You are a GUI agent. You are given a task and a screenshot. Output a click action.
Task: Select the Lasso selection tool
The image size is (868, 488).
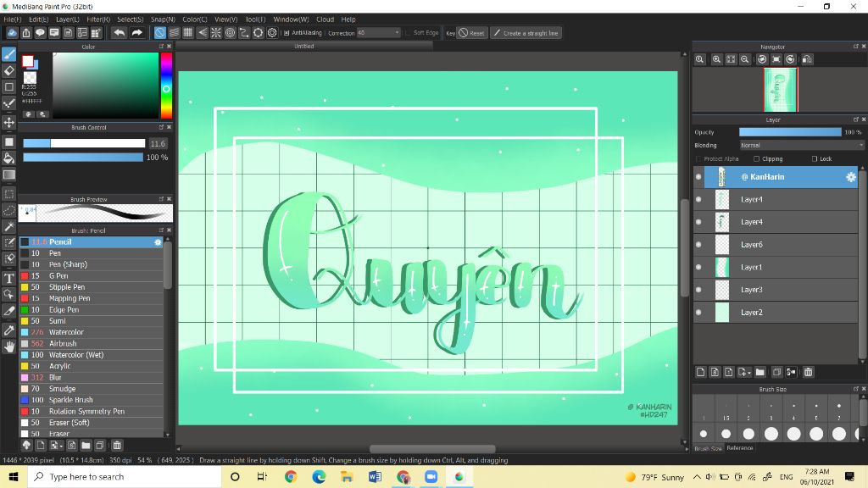8,210
